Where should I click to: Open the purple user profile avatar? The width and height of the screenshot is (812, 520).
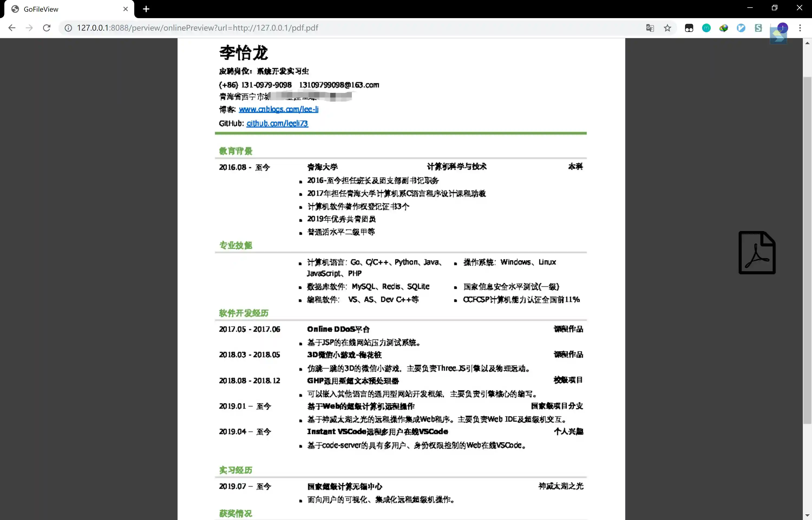(x=782, y=27)
